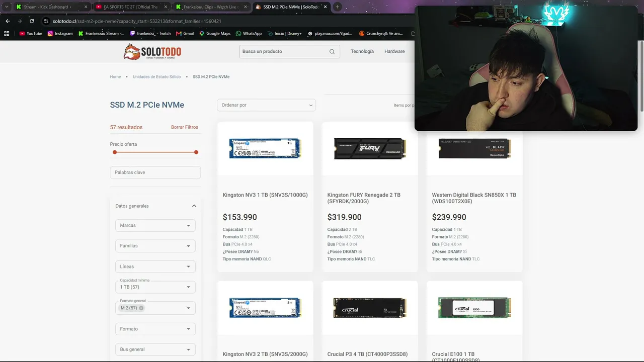Click the Kingston FURY Renegade product image
The width and height of the screenshot is (644, 362).
coord(370,149)
